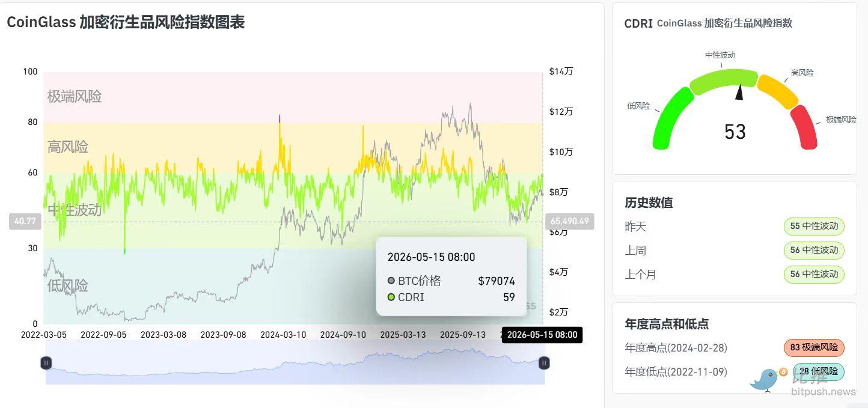Click the 中性波动 label above the gauge
The height and width of the screenshot is (408, 868).
[x=720, y=55]
